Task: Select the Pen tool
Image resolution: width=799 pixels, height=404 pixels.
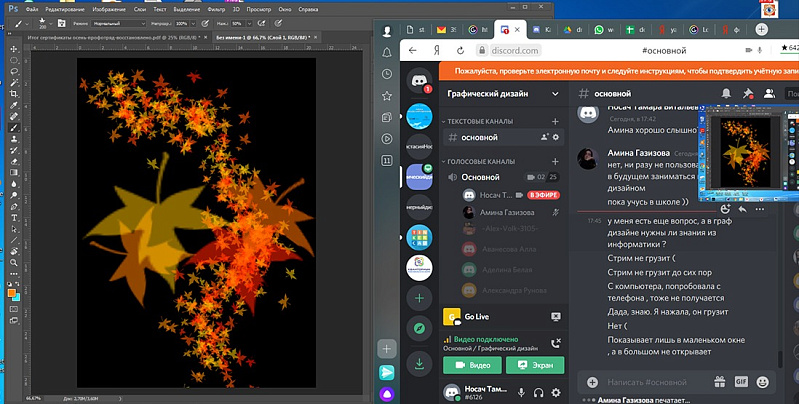Action: click(x=14, y=207)
